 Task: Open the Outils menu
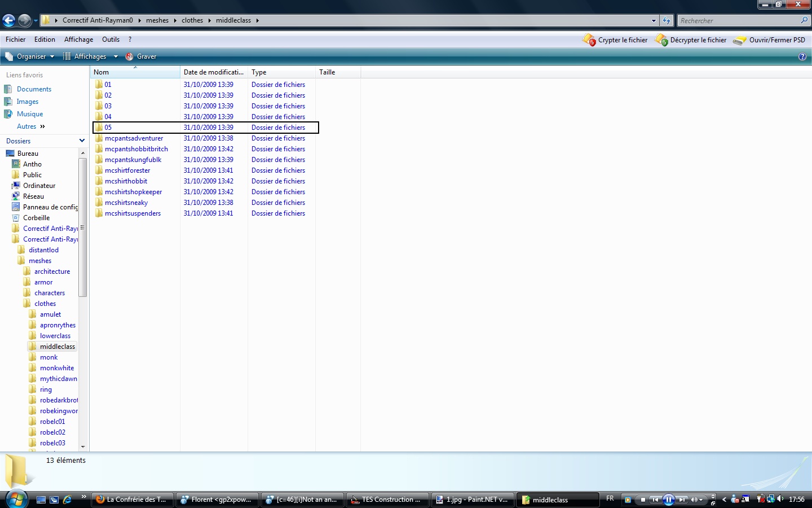pyautogui.click(x=111, y=40)
